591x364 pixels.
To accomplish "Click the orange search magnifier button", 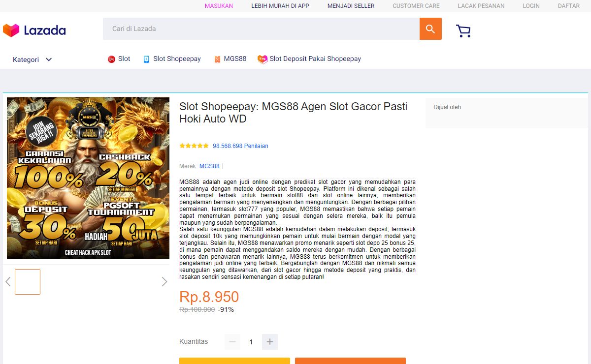I will pyautogui.click(x=430, y=29).
